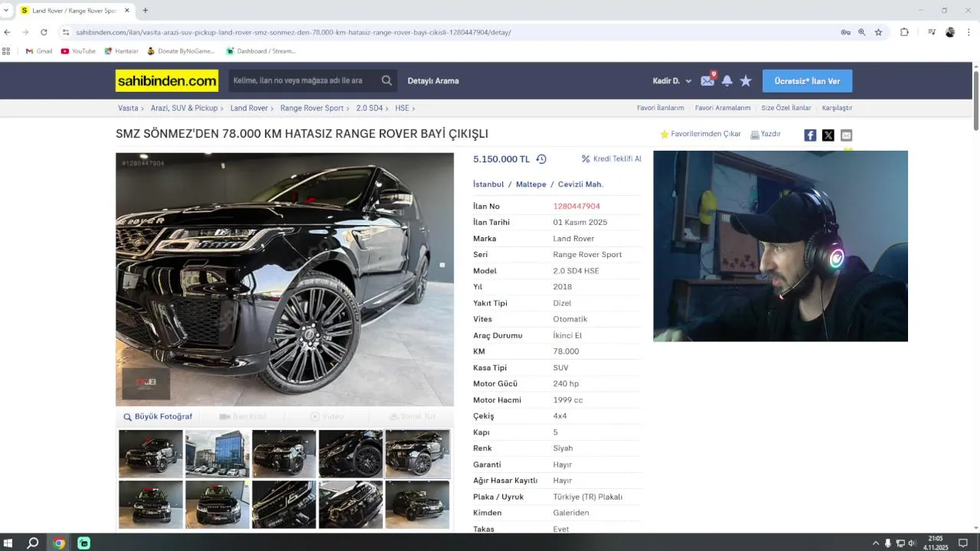The height and width of the screenshot is (551, 980).
Task: Open Size Özel İlanlar link
Action: tap(786, 108)
